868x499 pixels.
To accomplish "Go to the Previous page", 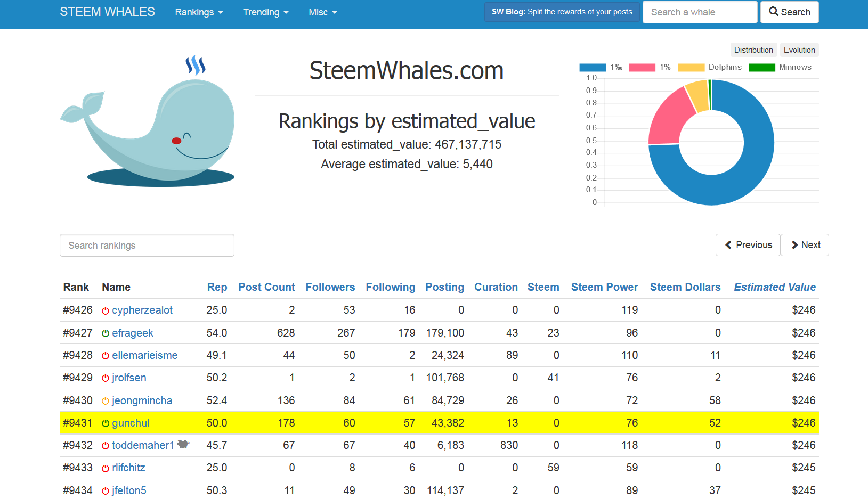I will coord(748,245).
